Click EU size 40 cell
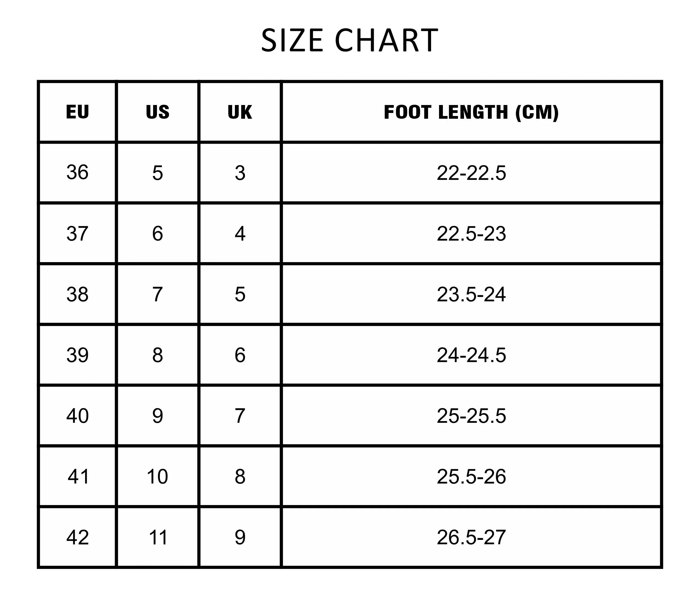Viewport: 700px width, 598px height. click(x=77, y=416)
